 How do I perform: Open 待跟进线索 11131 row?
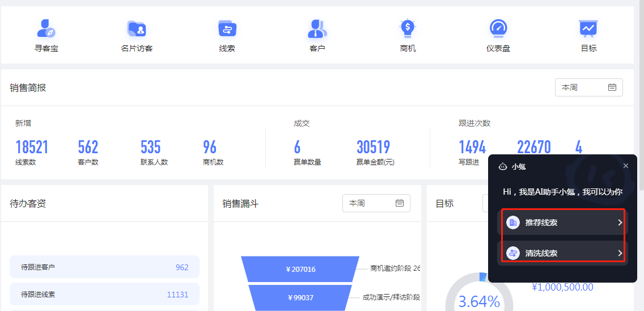[x=104, y=294]
